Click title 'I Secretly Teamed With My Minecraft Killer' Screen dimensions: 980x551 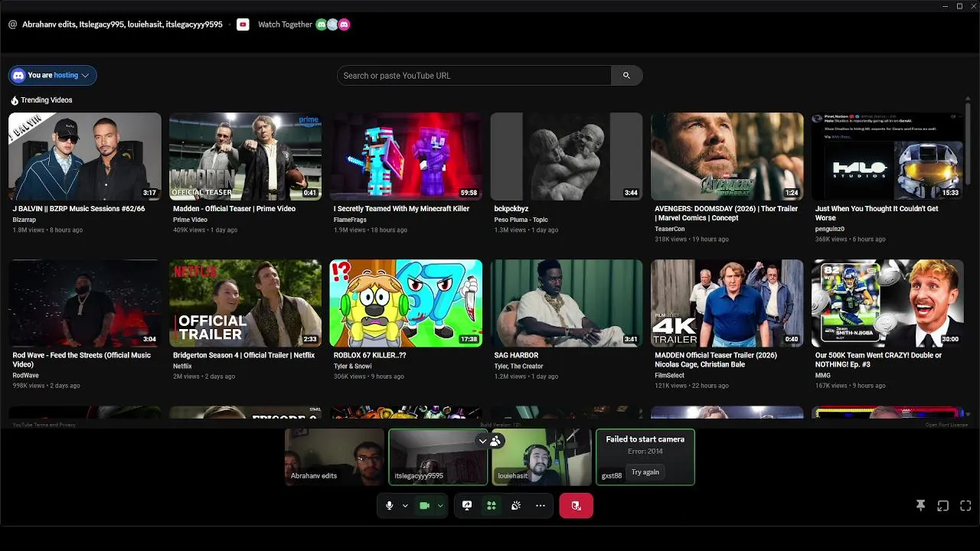pyautogui.click(x=401, y=209)
